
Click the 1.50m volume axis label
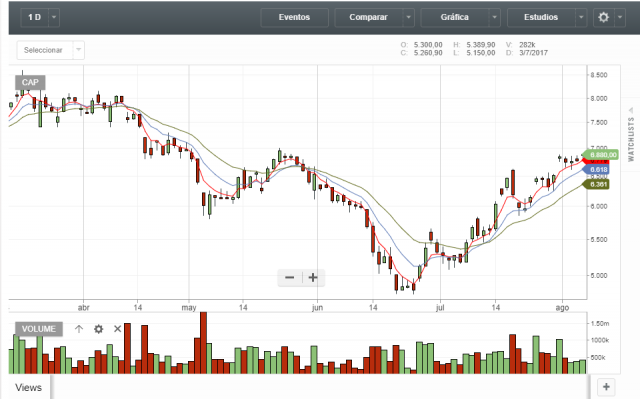click(x=600, y=324)
